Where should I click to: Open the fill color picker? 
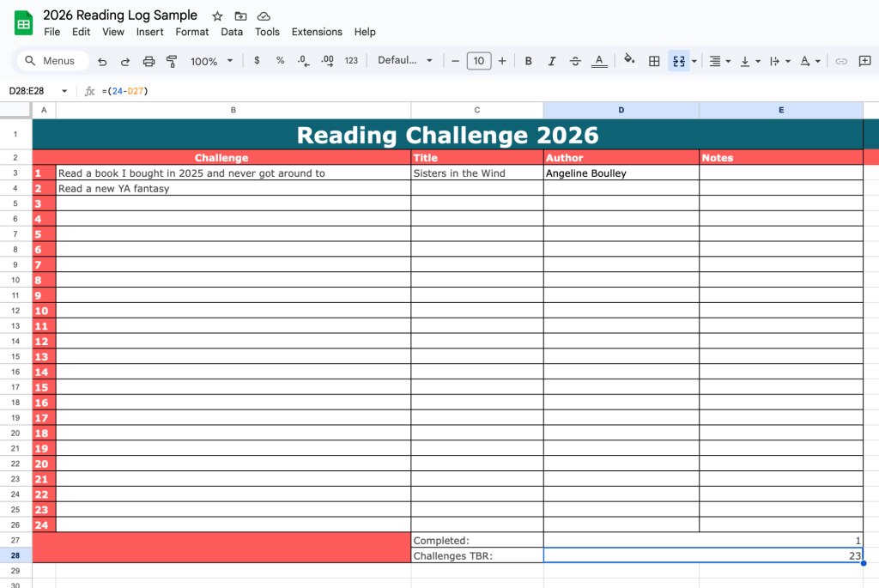pos(629,61)
